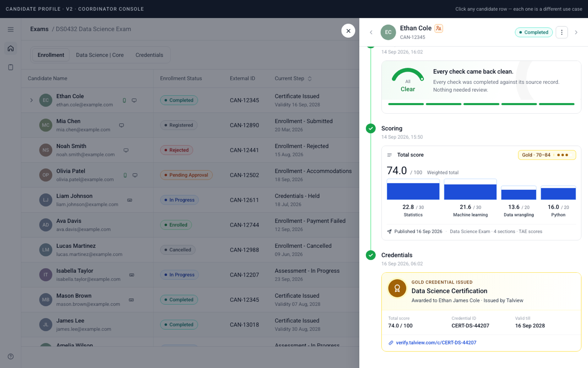Click the Gold · 70–84 tier badge
The width and height of the screenshot is (588, 368).
[x=547, y=155]
